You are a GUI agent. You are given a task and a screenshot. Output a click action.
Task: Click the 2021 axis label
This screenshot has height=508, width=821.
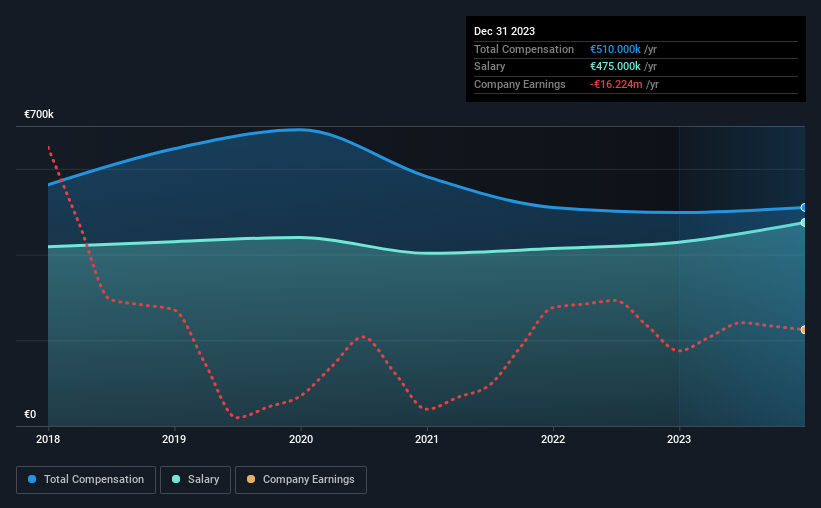(x=427, y=439)
